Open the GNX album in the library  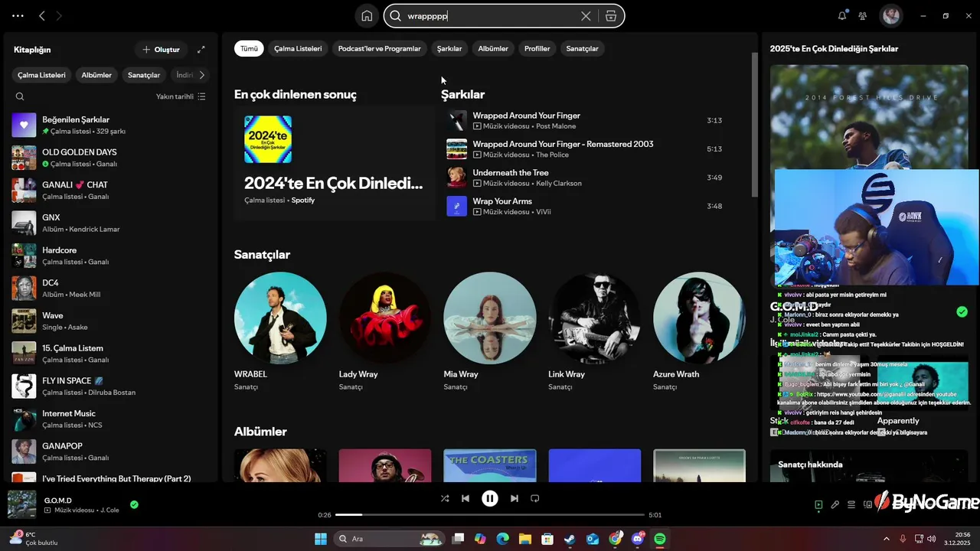[110, 223]
